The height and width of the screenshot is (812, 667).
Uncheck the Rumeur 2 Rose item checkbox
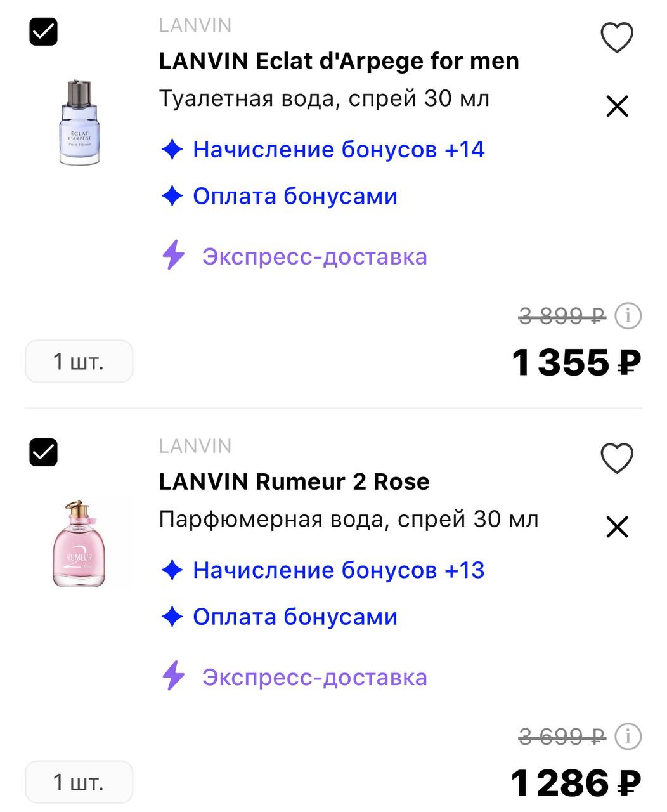point(44,452)
